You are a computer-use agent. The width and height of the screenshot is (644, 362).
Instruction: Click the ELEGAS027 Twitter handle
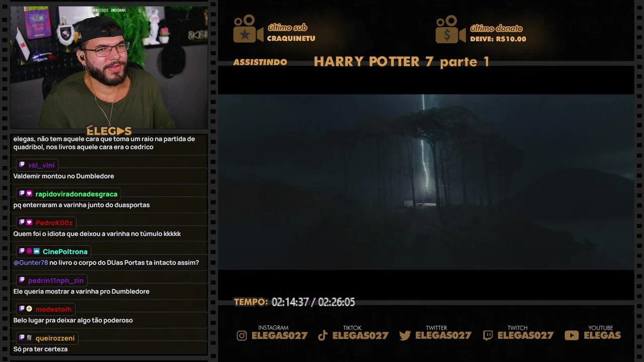click(x=443, y=335)
